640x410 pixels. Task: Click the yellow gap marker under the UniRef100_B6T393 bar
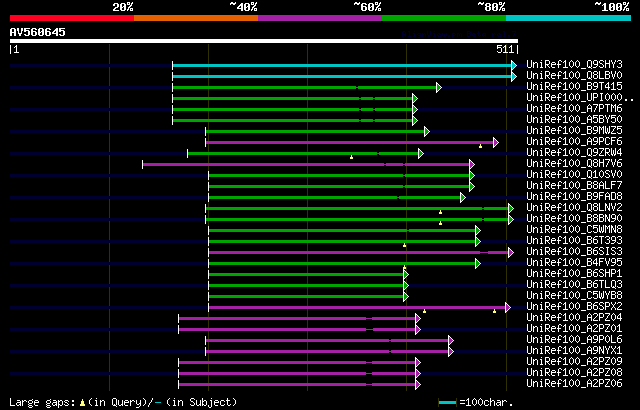(x=404, y=245)
